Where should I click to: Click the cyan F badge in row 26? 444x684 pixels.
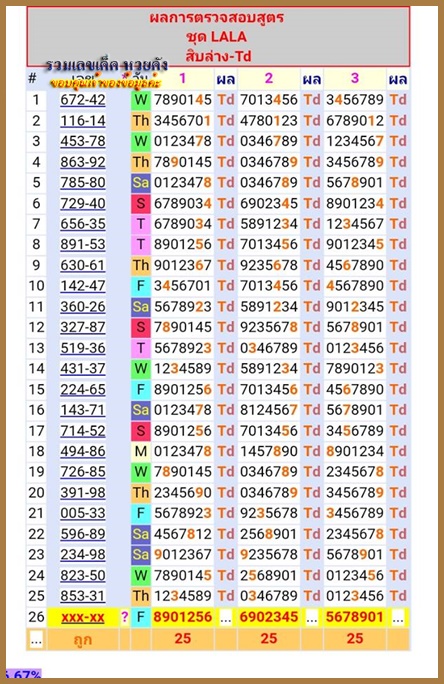[x=141, y=617]
